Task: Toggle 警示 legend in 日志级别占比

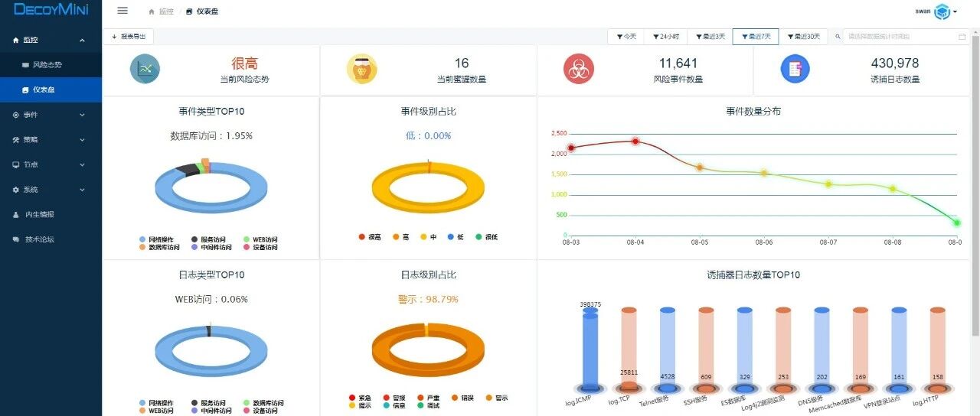Action: click(496, 398)
